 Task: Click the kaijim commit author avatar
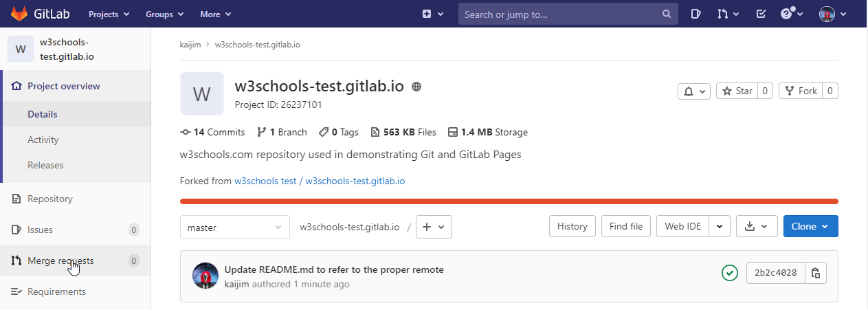(205, 276)
